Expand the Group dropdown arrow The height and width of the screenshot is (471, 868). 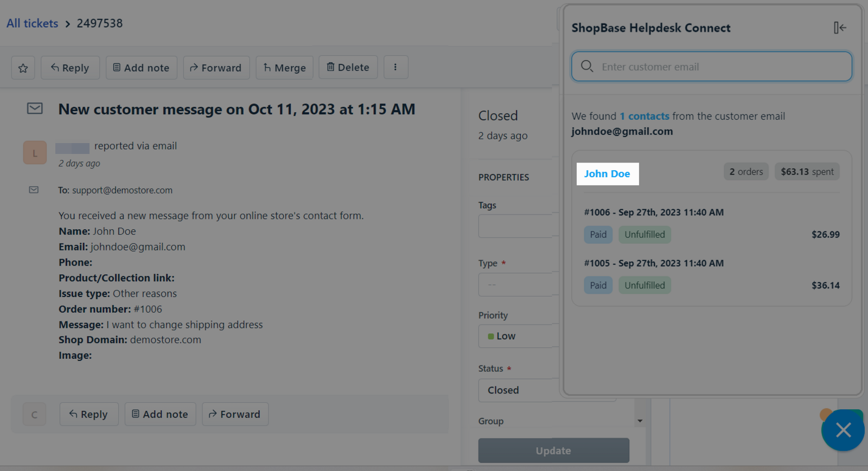[640, 421]
